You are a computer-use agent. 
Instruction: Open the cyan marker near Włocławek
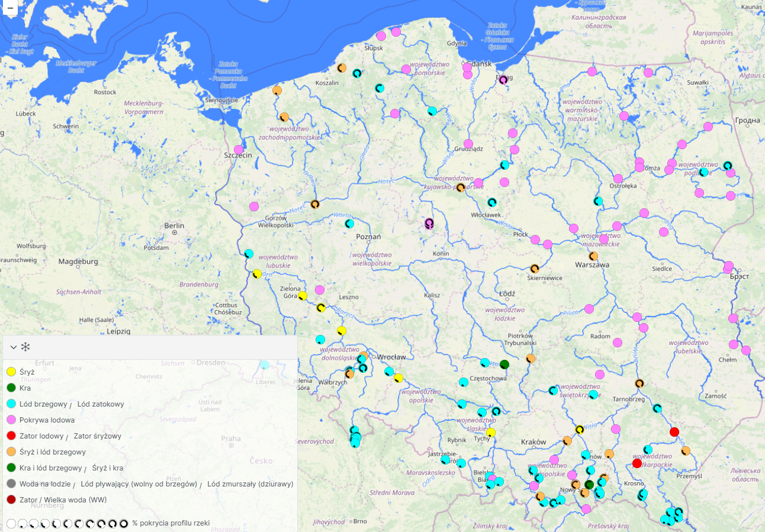pos(492,202)
